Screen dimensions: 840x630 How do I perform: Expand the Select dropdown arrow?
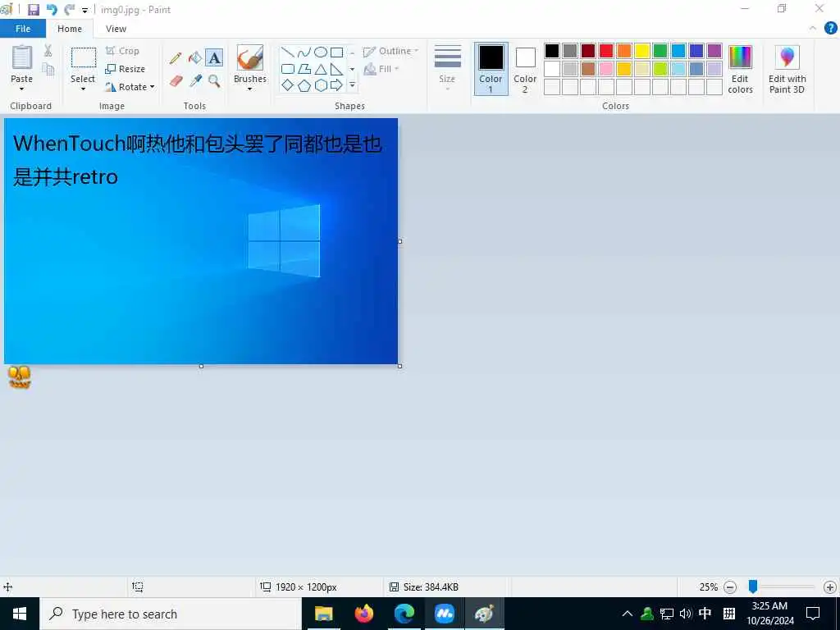pos(83,89)
